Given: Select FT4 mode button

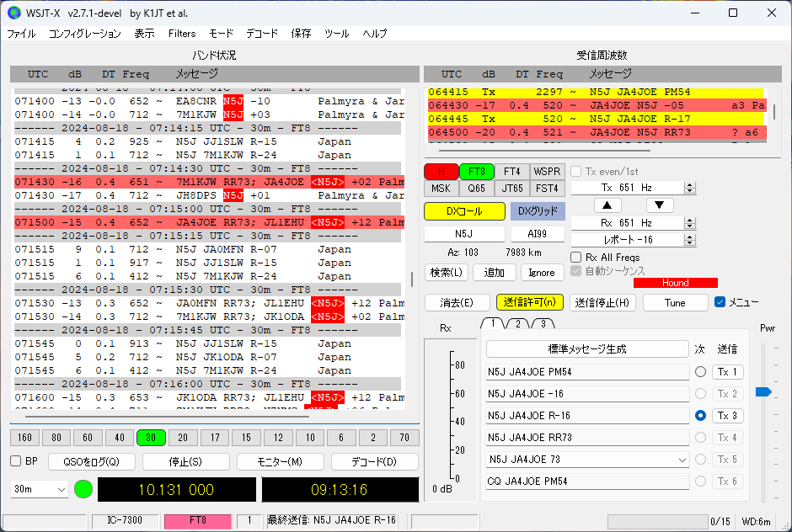Looking at the screenshot, I should 511,172.
